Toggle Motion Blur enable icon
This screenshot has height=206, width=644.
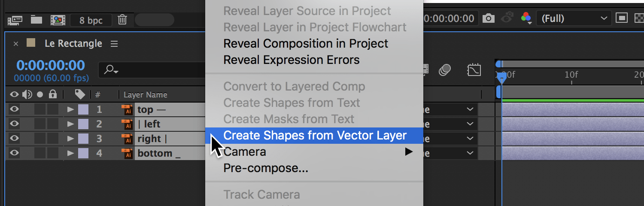(x=445, y=70)
